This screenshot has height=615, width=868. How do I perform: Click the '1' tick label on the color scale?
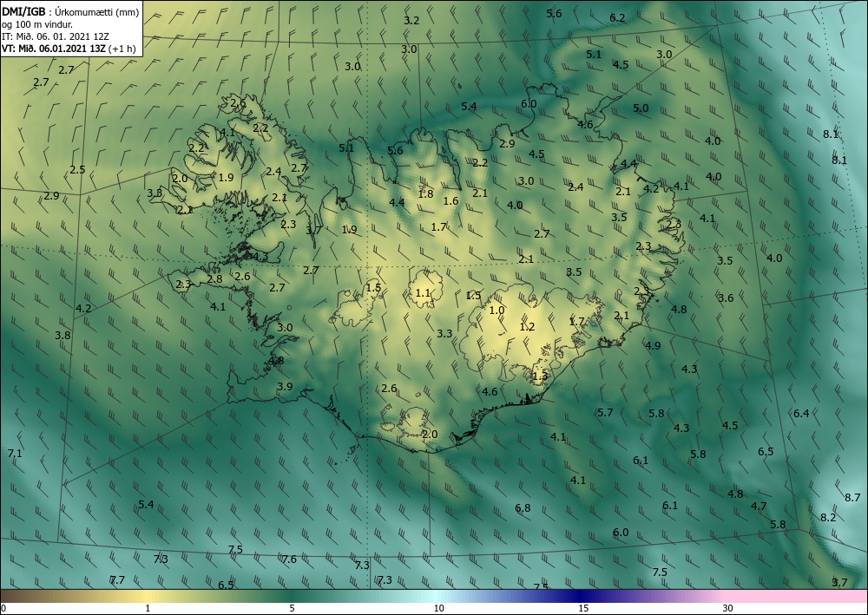point(148,608)
